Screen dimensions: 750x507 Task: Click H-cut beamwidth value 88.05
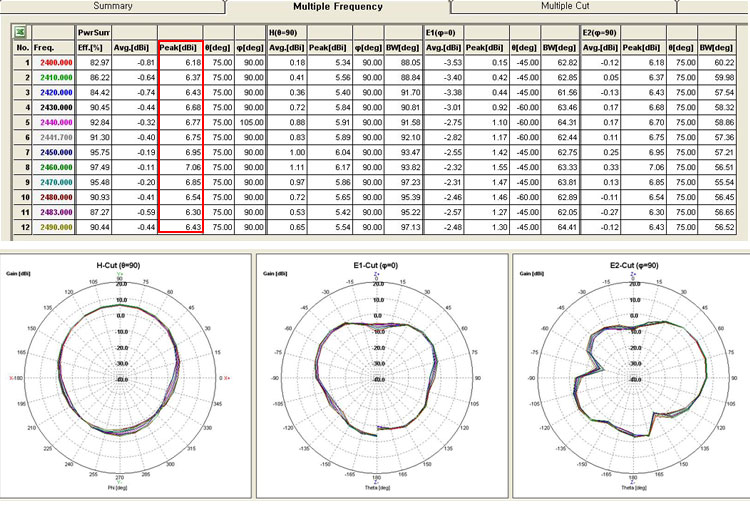(x=403, y=63)
